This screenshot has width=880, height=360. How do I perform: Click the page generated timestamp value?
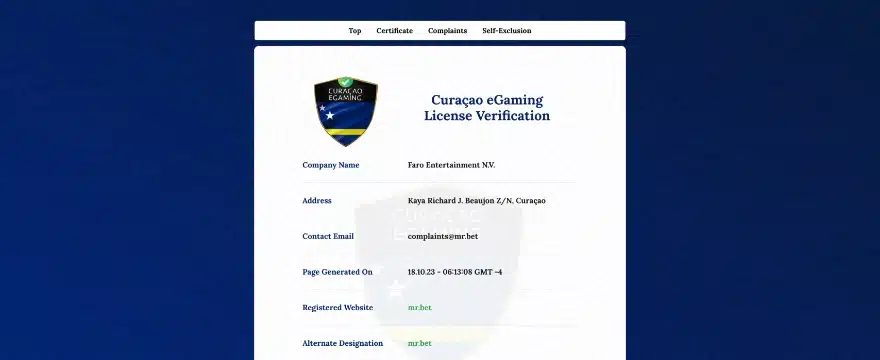pyautogui.click(x=455, y=272)
